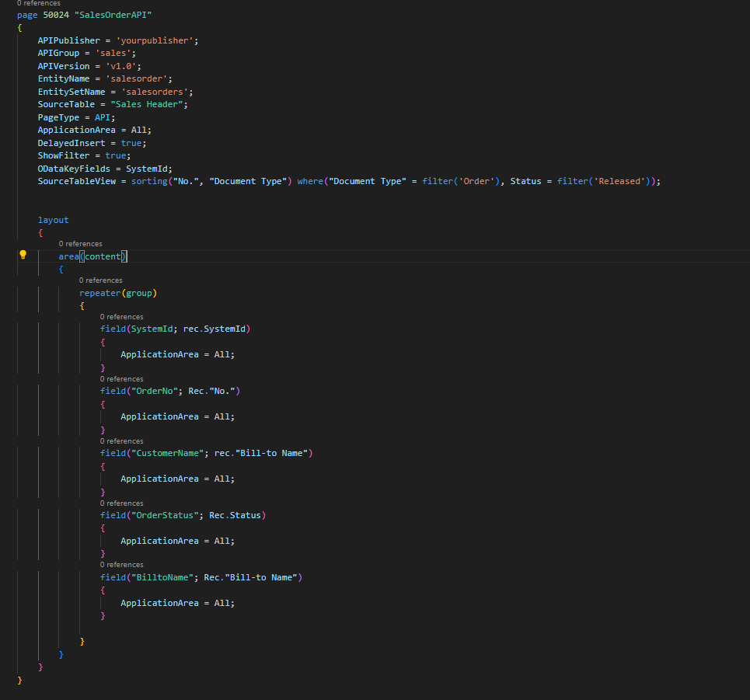Click the true value of DelayedInsert
The height and width of the screenshot is (700, 750).
(x=131, y=143)
